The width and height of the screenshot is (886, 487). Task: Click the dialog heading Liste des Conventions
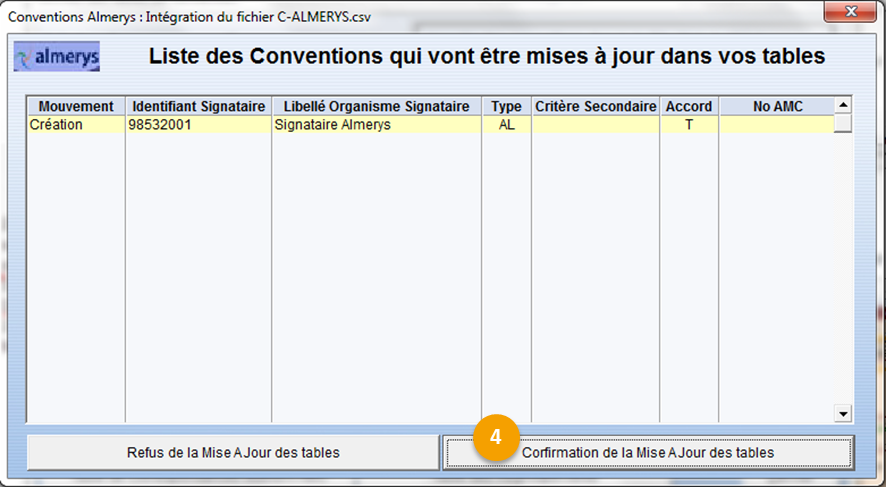click(x=487, y=56)
